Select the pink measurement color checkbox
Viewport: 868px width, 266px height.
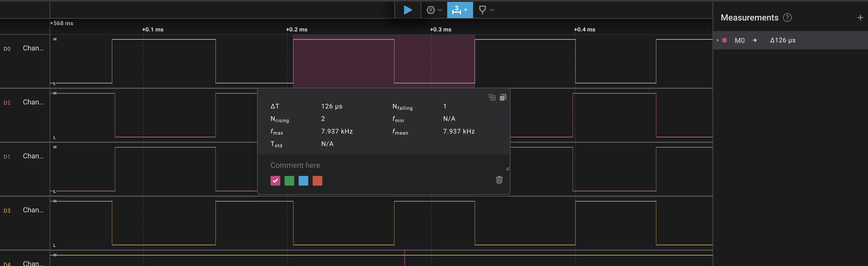click(x=275, y=181)
